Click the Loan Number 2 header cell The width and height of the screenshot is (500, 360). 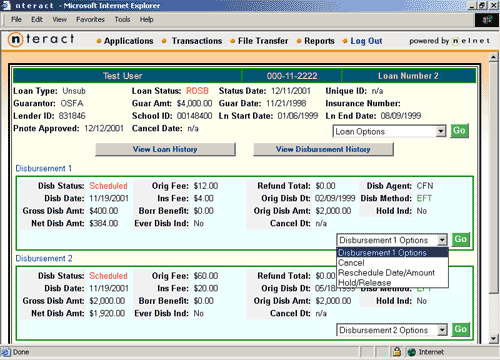[x=409, y=76]
